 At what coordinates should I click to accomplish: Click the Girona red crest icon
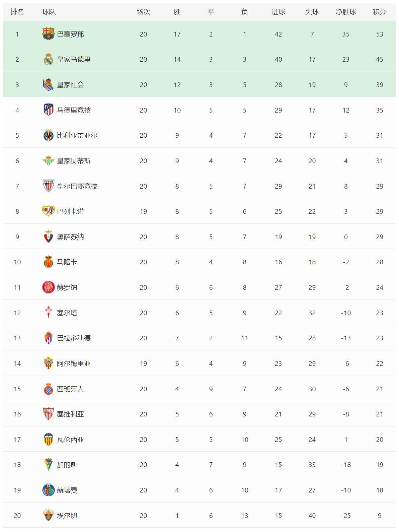click(49, 287)
